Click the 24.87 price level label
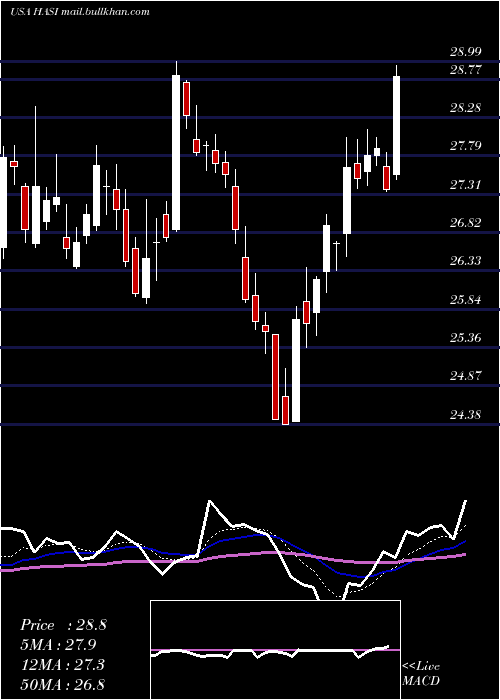The height and width of the screenshot is (700, 500). [466, 375]
